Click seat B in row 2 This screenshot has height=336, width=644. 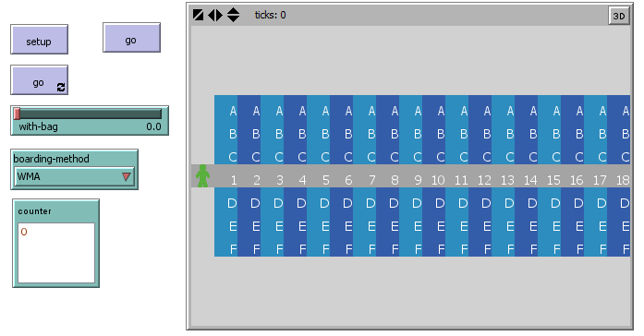(256, 134)
